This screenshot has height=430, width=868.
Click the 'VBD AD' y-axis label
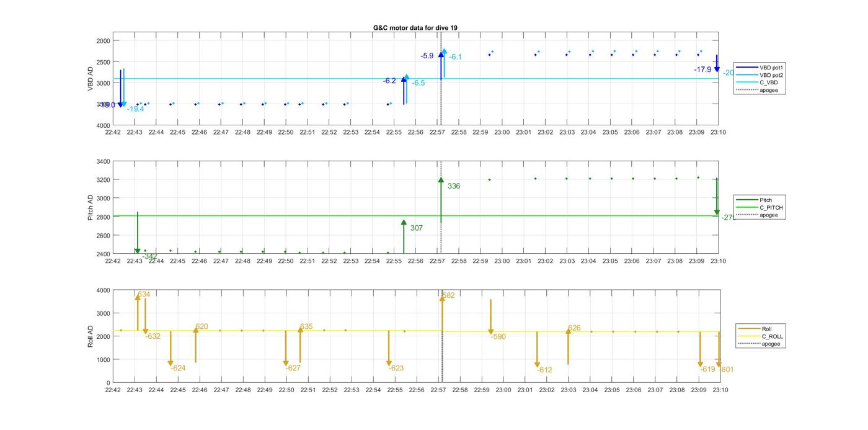click(91, 78)
